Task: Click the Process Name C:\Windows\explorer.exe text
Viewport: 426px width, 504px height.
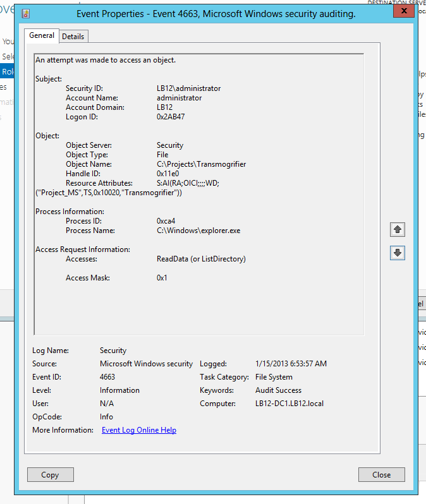Action: [198, 231]
